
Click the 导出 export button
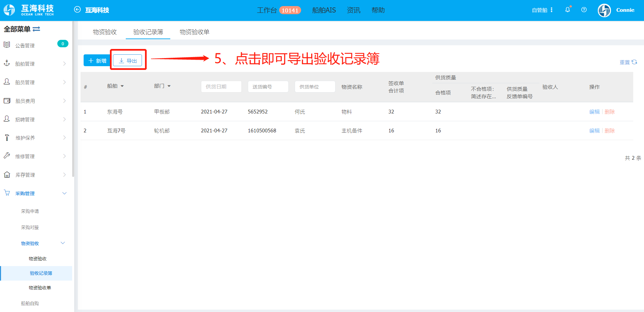click(127, 60)
